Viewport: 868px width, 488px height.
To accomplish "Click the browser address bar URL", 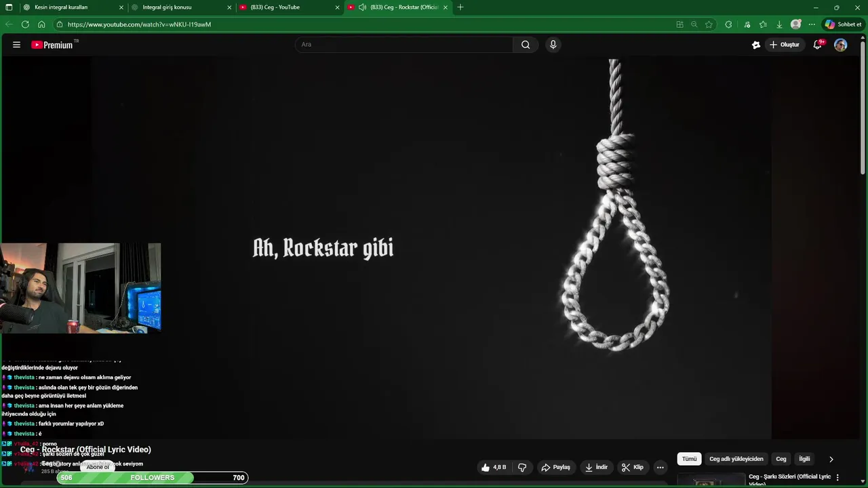I will click(x=139, y=24).
